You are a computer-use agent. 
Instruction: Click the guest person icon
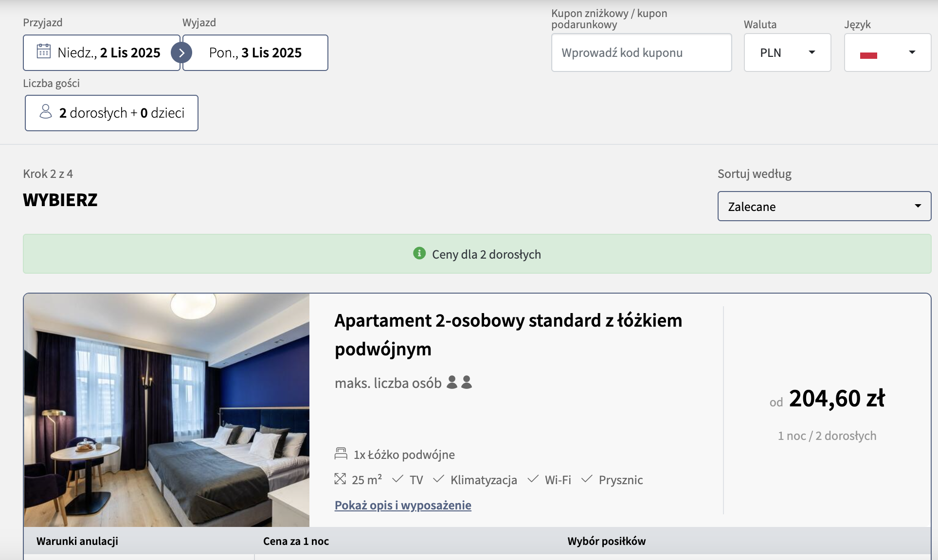point(46,112)
